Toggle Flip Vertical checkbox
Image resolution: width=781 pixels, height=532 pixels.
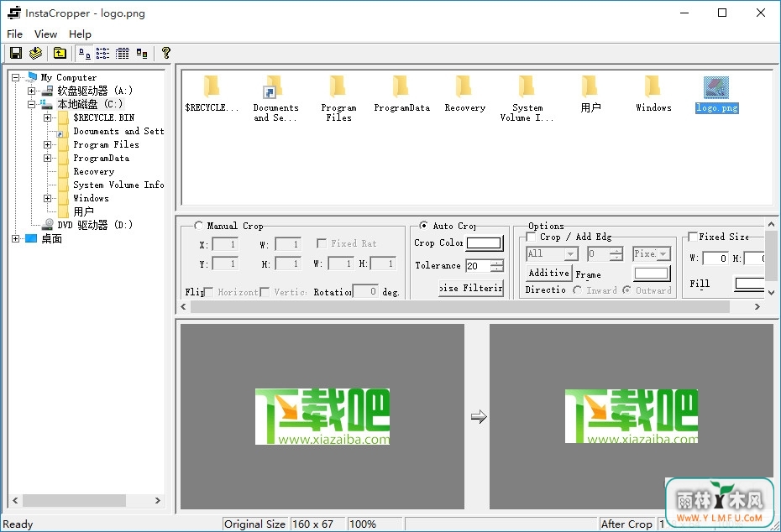coord(265,292)
